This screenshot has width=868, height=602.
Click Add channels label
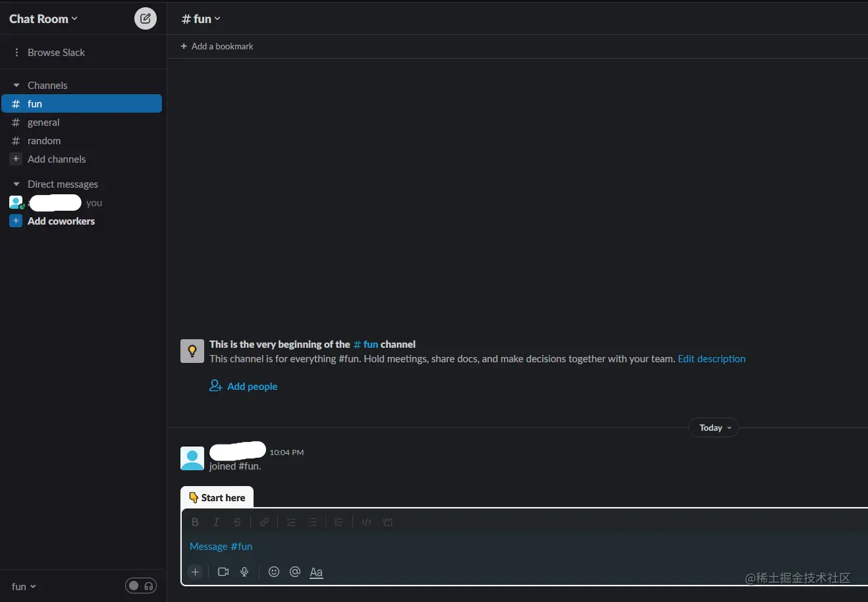[57, 159]
